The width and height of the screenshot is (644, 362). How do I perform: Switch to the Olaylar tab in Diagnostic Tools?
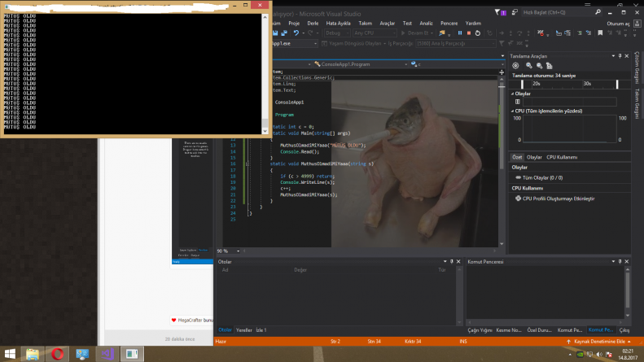point(534,157)
